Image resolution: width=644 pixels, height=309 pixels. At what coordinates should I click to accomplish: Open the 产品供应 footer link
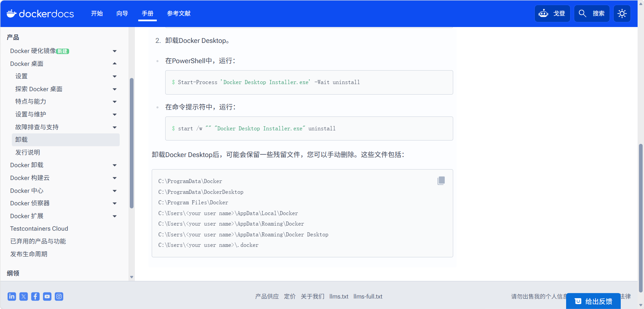coord(267,297)
